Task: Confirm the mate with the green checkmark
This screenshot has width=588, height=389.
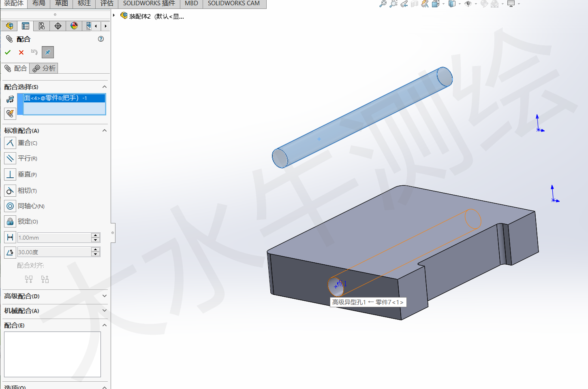Action: 8,52
